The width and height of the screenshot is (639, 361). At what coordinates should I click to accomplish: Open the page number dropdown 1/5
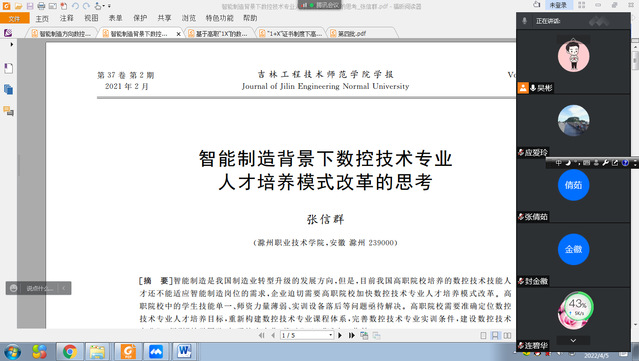click(307, 335)
